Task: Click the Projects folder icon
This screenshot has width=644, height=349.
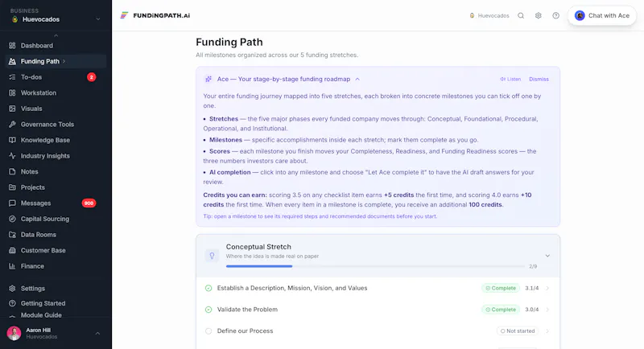Action: 12,187
